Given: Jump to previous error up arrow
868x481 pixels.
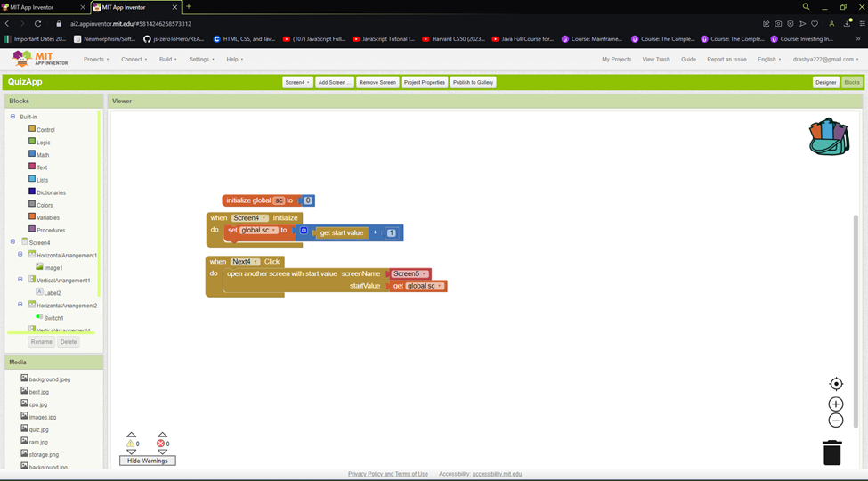Looking at the screenshot, I should [162, 435].
